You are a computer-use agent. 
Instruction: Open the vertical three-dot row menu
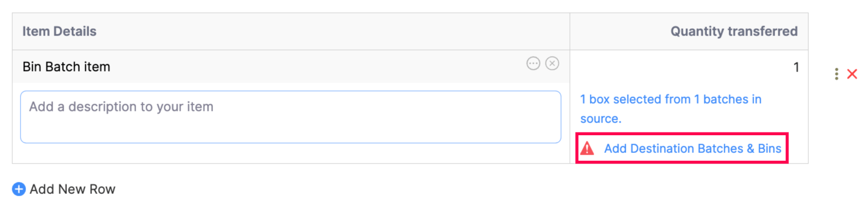[x=836, y=74]
